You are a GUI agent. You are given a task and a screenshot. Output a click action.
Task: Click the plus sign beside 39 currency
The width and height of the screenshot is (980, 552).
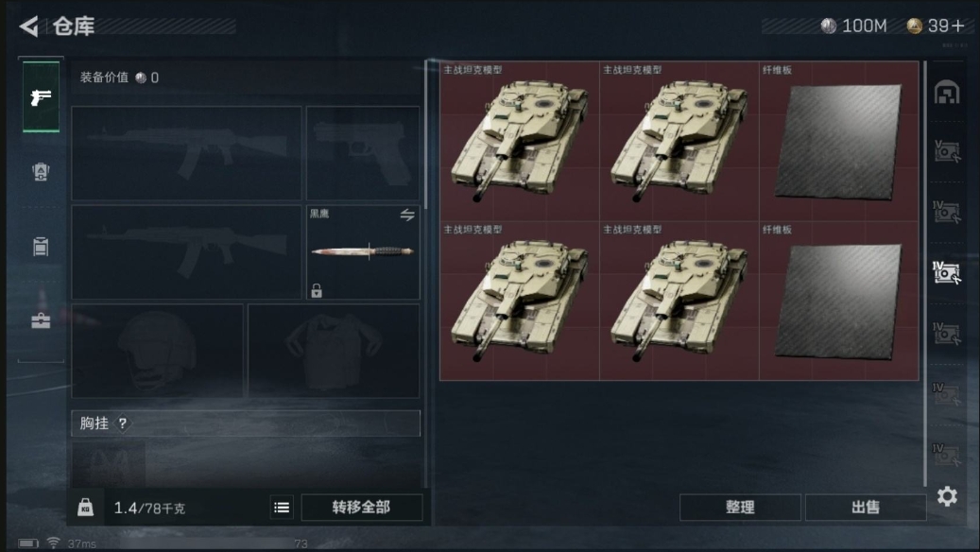[x=958, y=26]
